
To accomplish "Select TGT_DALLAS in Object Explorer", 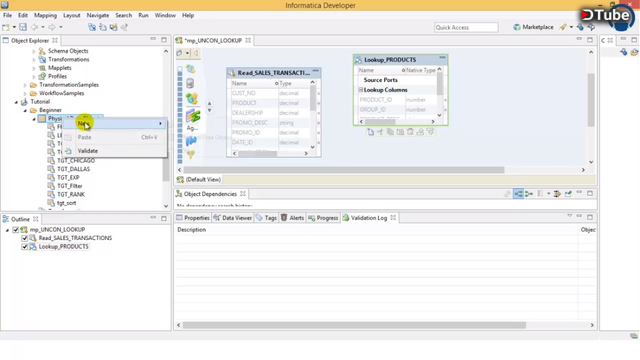I will [73, 169].
